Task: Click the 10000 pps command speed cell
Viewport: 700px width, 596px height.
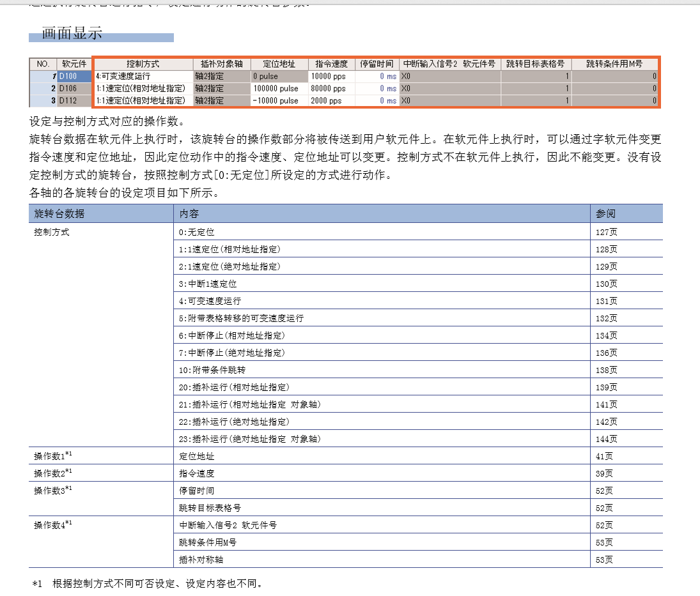Action: [331, 76]
